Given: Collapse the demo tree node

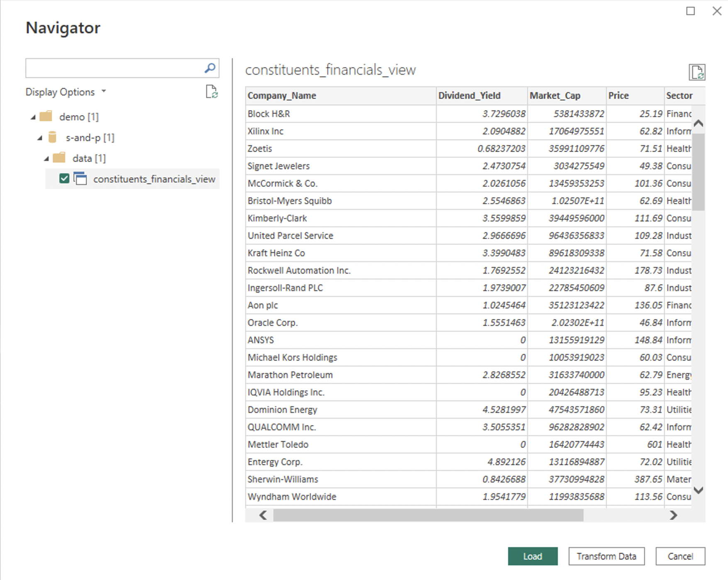Looking at the screenshot, I should [33, 117].
